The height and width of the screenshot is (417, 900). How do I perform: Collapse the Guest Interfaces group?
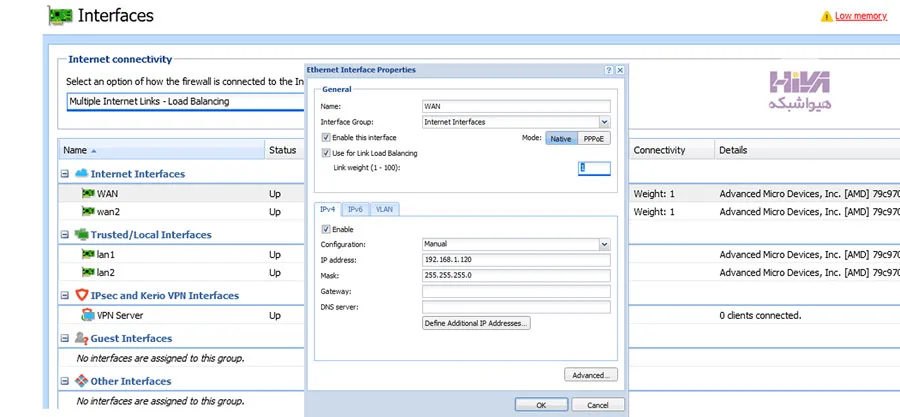(65, 338)
